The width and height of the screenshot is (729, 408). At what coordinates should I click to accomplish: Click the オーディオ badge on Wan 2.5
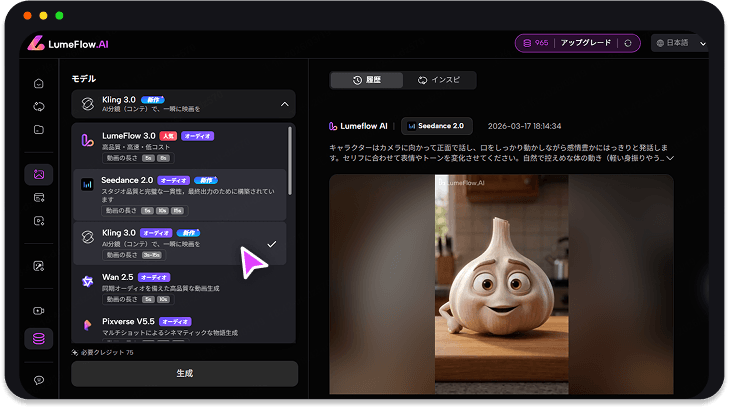[154, 277]
